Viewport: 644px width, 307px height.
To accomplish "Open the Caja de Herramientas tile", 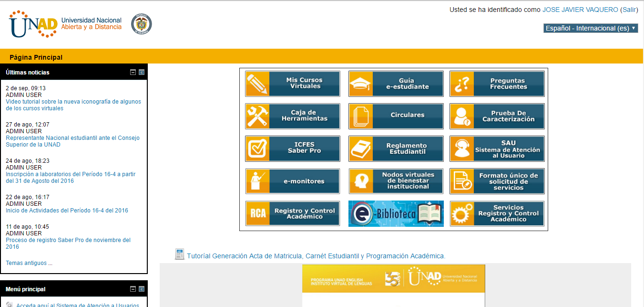I will coord(293,116).
